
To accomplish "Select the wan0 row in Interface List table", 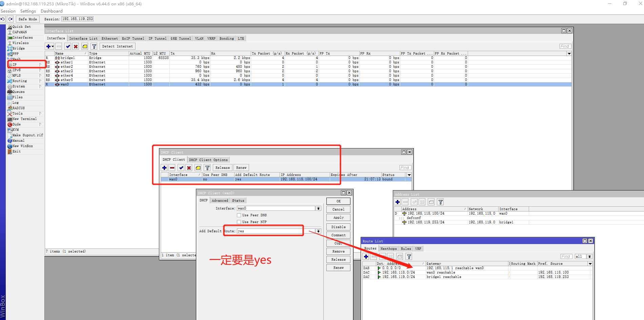I will click(308, 84).
